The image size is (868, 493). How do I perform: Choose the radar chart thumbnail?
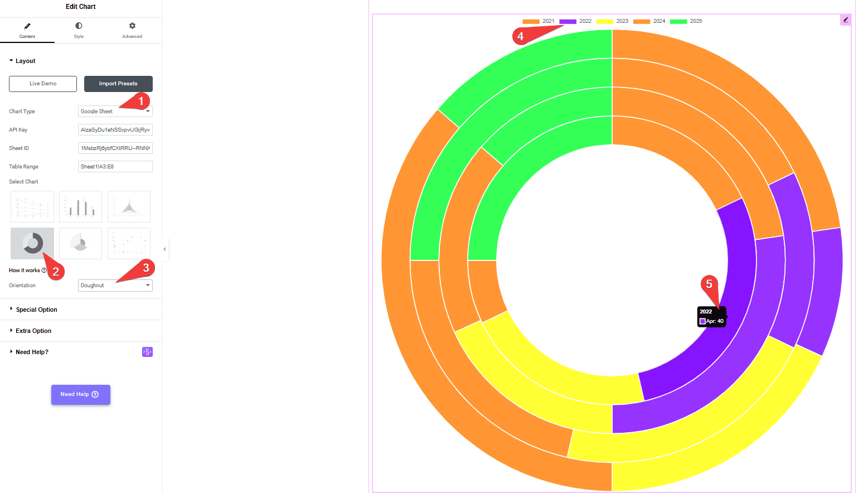(x=129, y=206)
